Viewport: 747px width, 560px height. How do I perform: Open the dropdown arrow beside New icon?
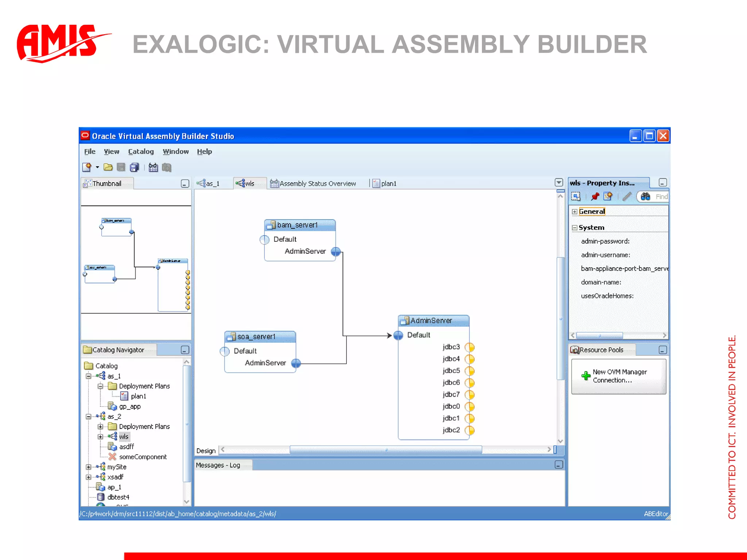pyautogui.click(x=97, y=167)
